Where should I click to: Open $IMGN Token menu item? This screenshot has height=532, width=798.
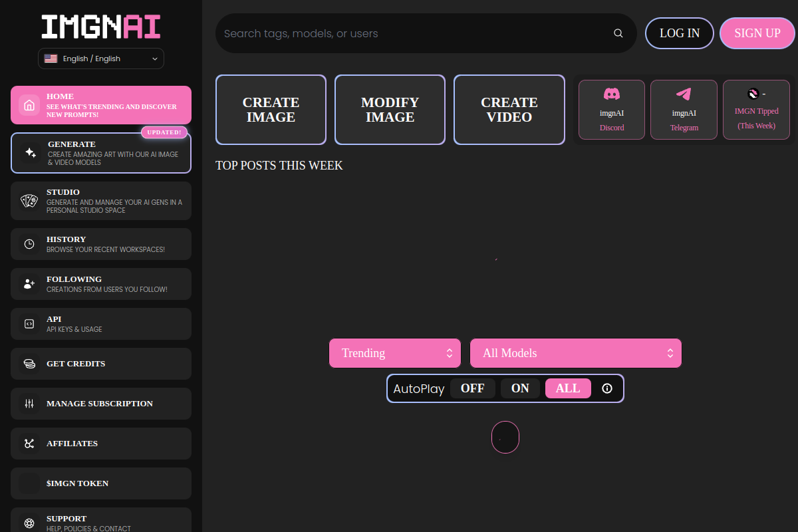coord(101,483)
